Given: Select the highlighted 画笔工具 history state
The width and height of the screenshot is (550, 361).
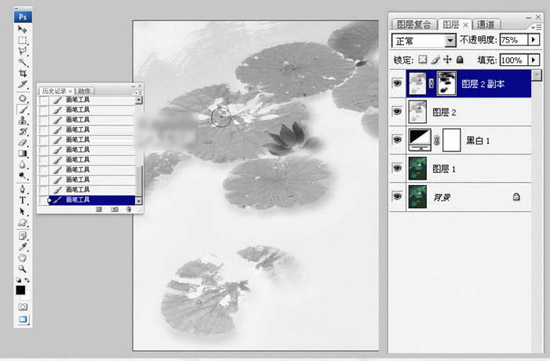Looking at the screenshot, I should click(92, 200).
